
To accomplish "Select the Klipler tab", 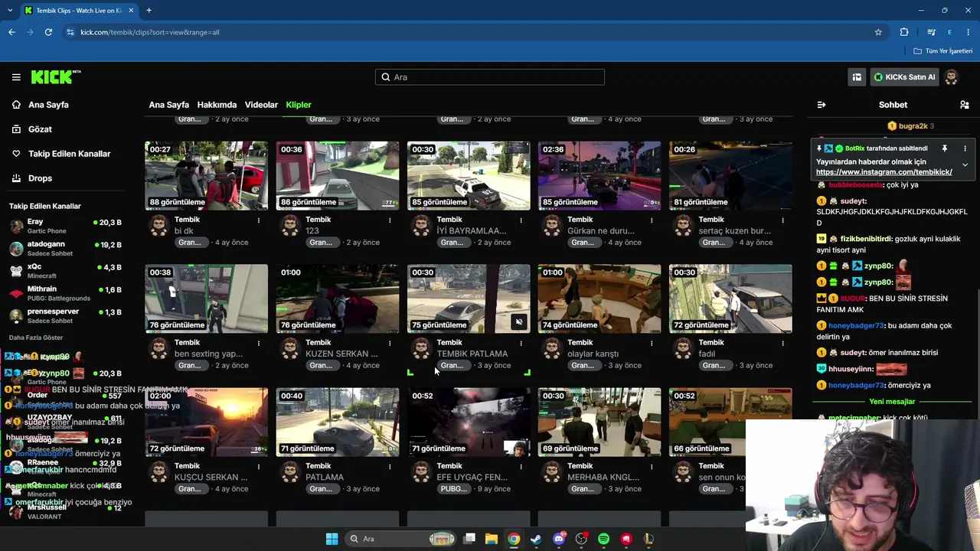I will 299,105.
